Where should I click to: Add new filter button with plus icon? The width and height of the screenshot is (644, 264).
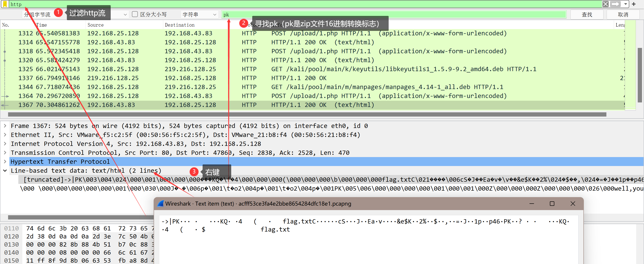633,4
